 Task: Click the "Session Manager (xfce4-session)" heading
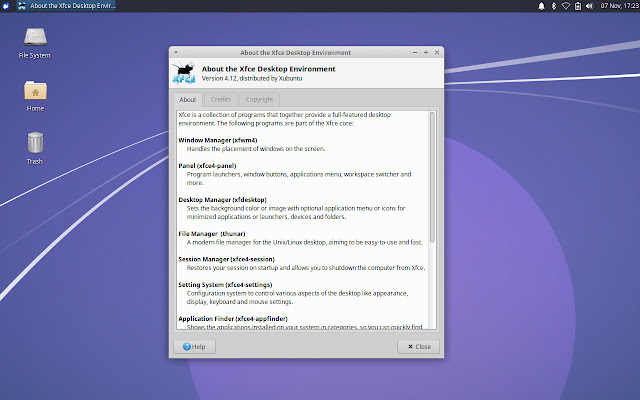tap(227, 259)
